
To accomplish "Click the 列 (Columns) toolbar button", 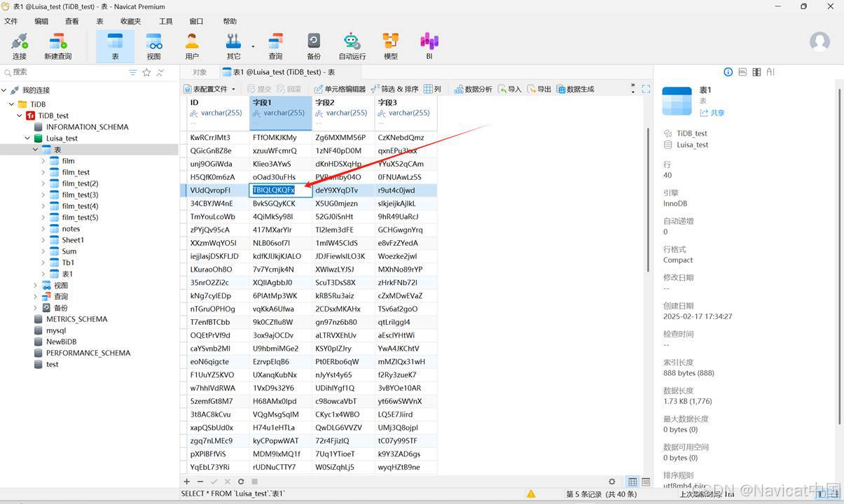I will pos(433,89).
